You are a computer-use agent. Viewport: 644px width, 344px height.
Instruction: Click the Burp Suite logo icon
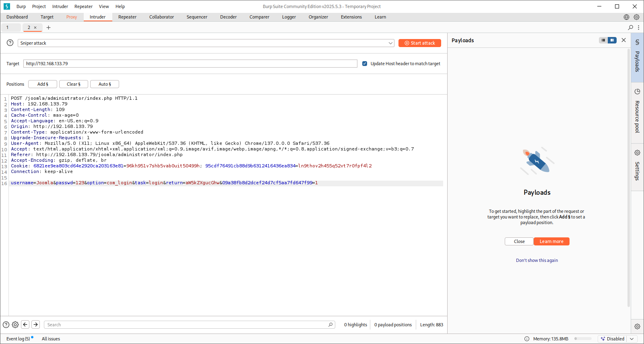(x=7, y=6)
